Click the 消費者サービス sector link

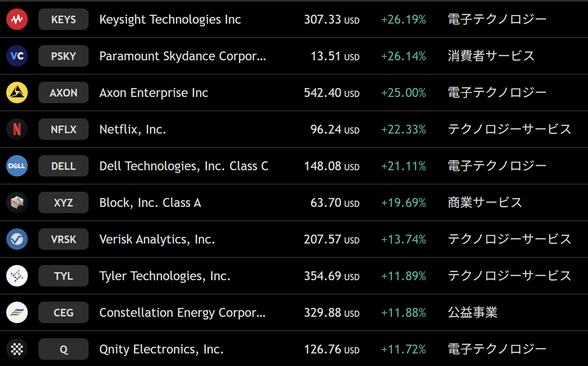coord(491,56)
